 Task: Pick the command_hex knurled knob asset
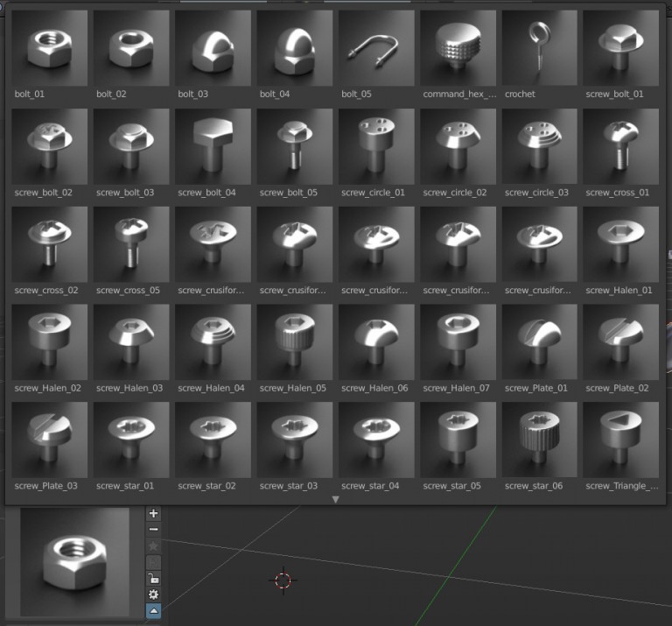(458, 48)
